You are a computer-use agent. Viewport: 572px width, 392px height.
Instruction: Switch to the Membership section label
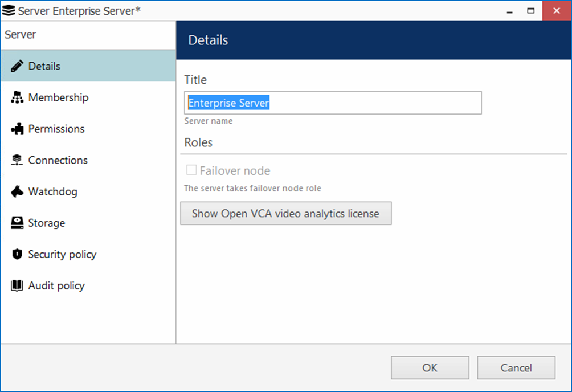pos(58,97)
